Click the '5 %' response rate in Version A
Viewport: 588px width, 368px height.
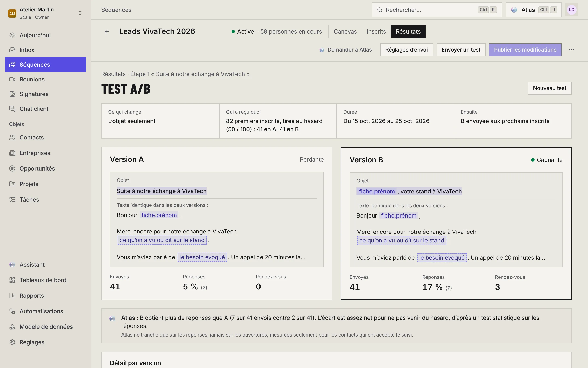(x=190, y=287)
